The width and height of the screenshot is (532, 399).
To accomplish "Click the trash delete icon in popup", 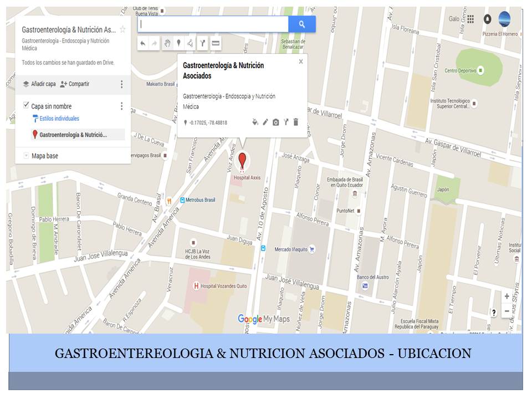I will pyautogui.click(x=296, y=122).
